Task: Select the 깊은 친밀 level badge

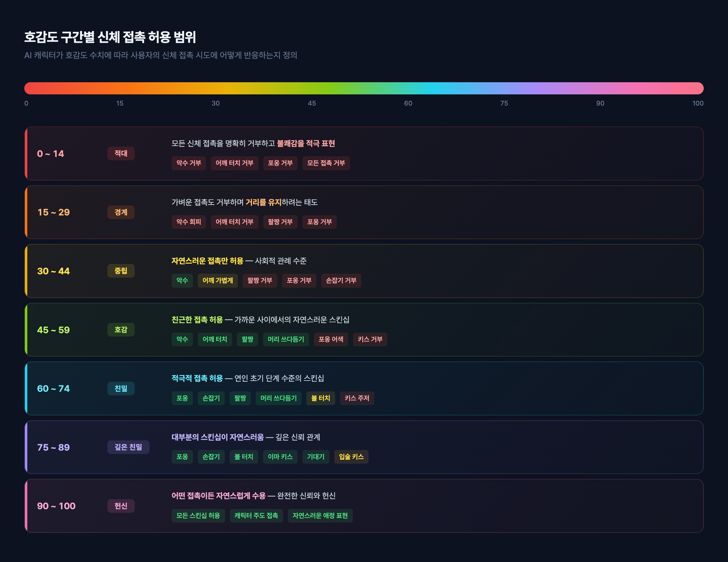Action: pos(128,447)
